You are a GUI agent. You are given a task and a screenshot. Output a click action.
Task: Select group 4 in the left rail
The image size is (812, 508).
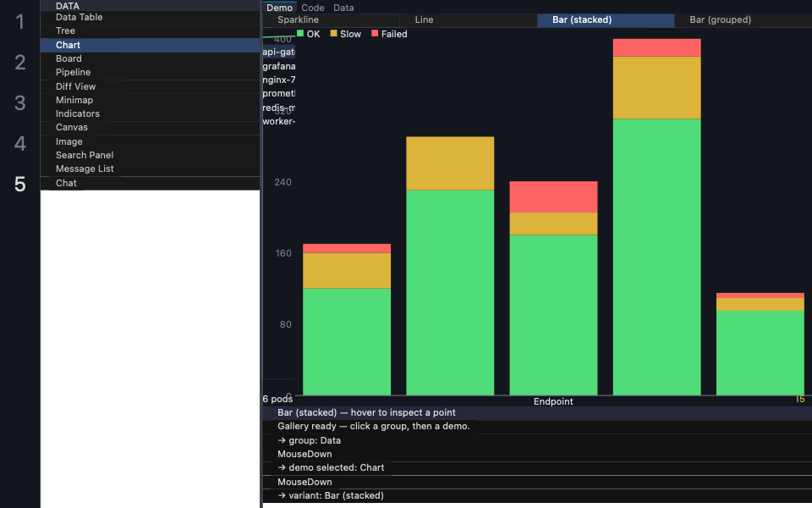click(20, 144)
